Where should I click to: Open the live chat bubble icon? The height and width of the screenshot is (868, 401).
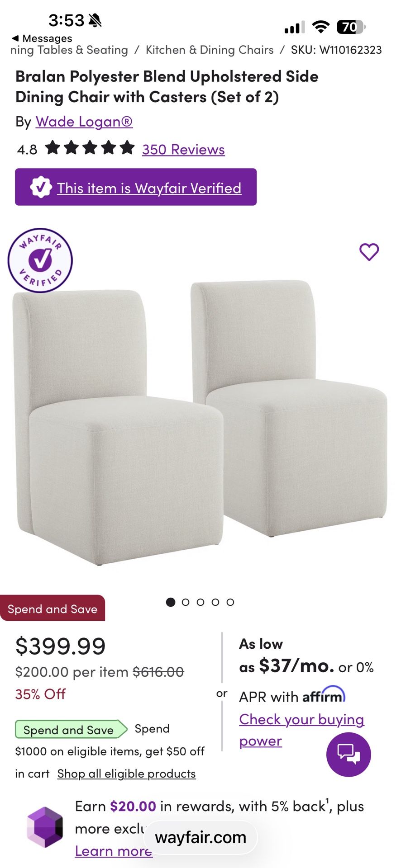click(x=348, y=755)
